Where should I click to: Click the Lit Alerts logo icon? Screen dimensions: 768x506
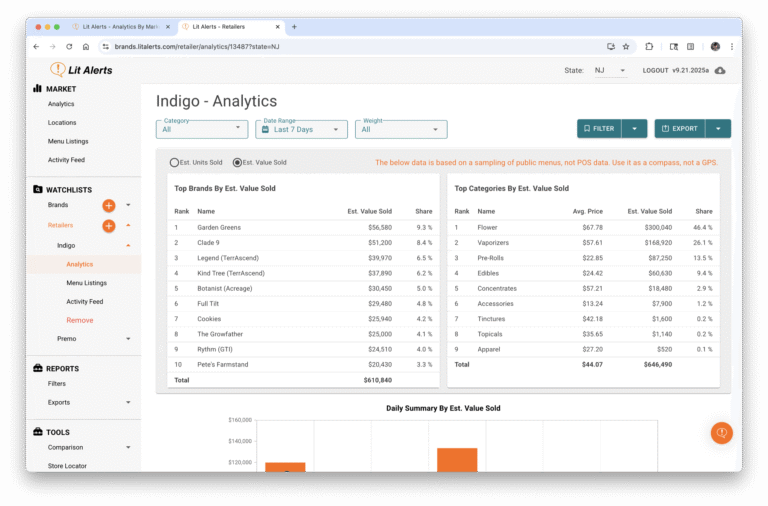58,69
